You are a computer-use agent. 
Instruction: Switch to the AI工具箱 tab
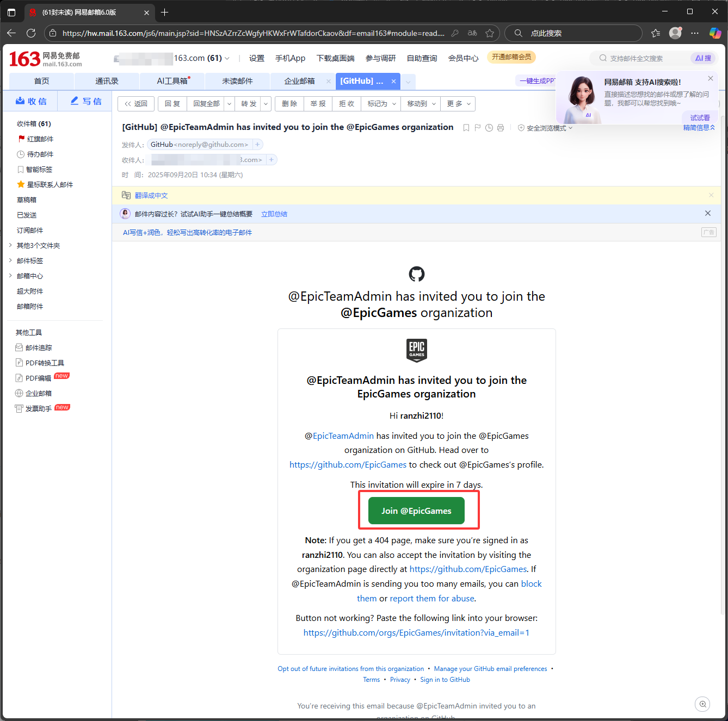(171, 80)
